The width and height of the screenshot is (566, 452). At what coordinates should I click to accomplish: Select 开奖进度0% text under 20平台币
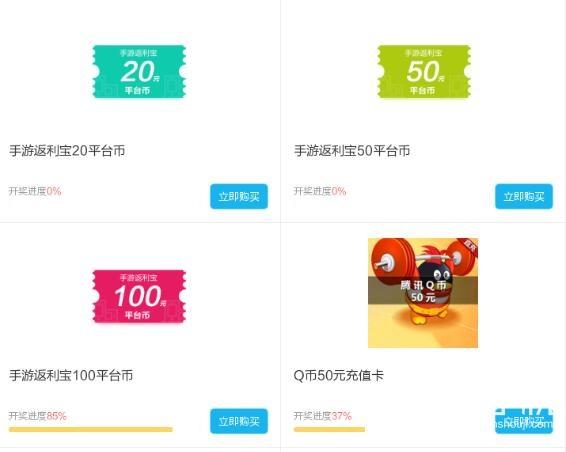tap(35, 191)
